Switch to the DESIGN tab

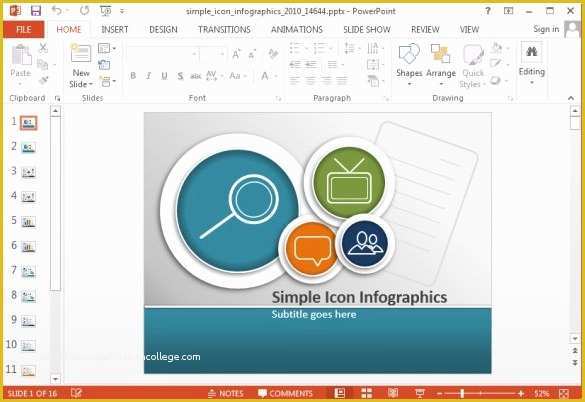click(x=163, y=29)
